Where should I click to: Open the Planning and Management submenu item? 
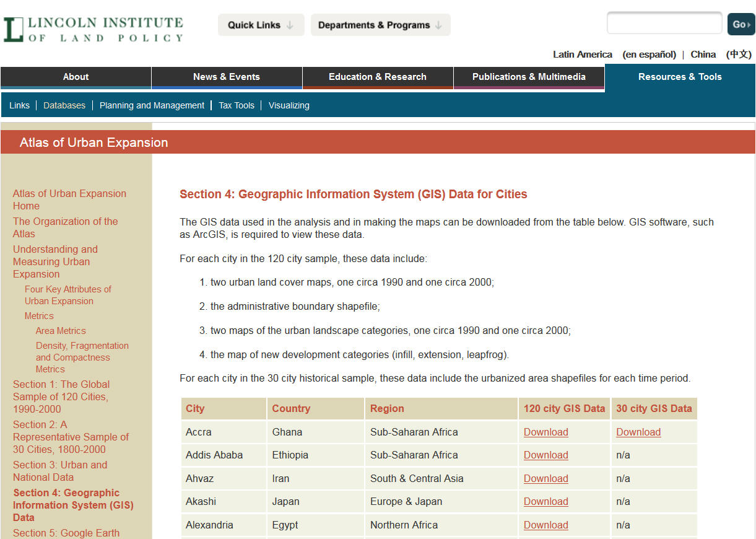click(152, 105)
